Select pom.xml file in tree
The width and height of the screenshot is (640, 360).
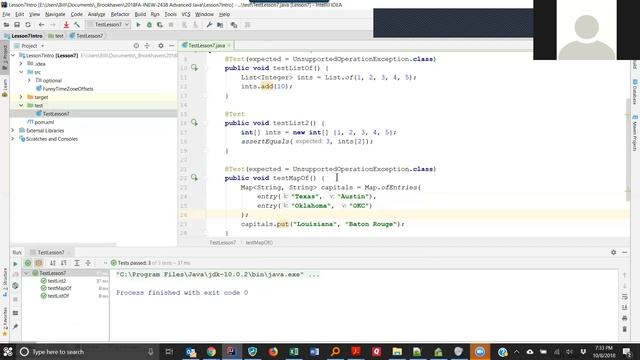40,122
